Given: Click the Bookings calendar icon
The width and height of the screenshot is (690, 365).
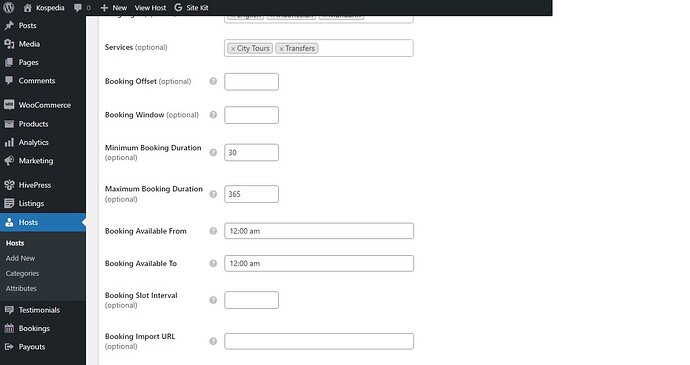Looking at the screenshot, I should tap(9, 328).
